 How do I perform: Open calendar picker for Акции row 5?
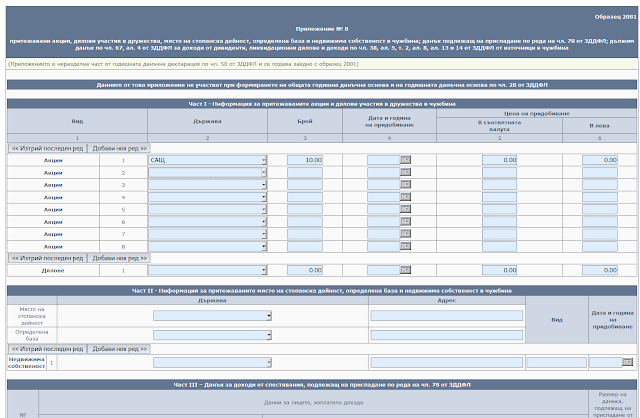pyautogui.click(x=405, y=209)
